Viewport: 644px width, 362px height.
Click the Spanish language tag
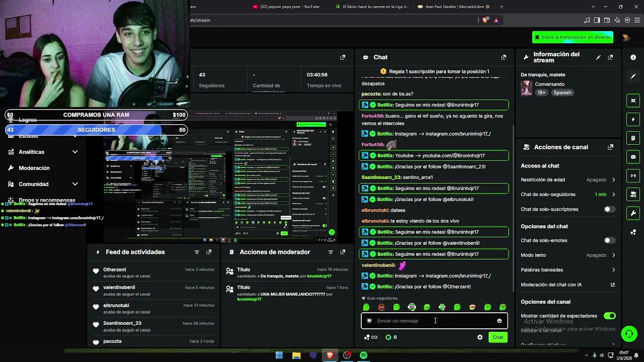[562, 93]
